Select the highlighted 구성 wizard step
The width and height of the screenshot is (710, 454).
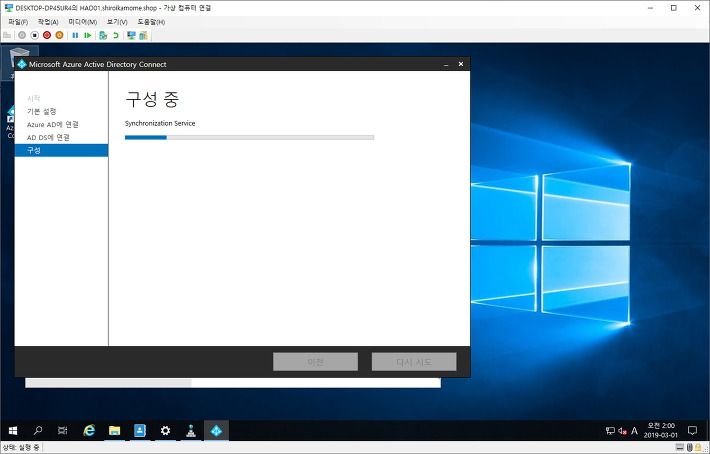point(62,150)
